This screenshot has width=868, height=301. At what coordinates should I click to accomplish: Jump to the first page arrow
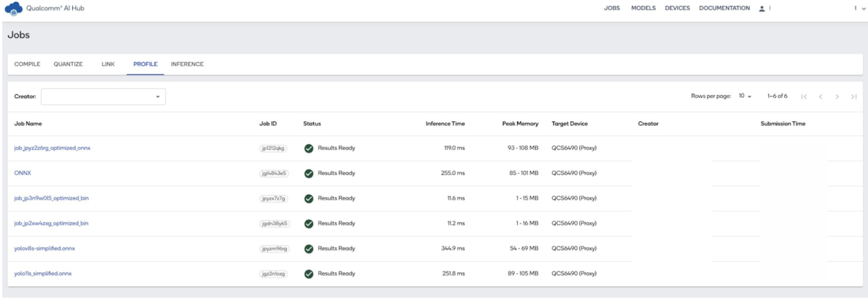(804, 97)
